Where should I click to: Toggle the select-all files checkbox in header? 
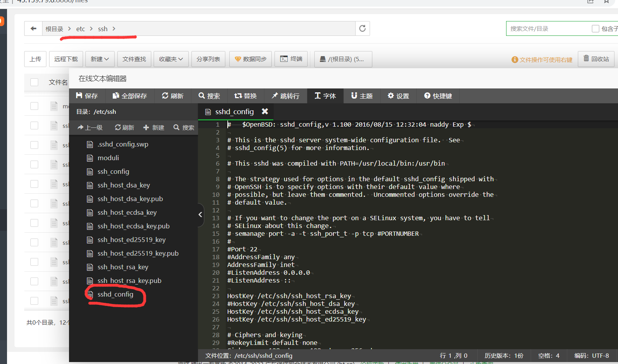point(34,82)
